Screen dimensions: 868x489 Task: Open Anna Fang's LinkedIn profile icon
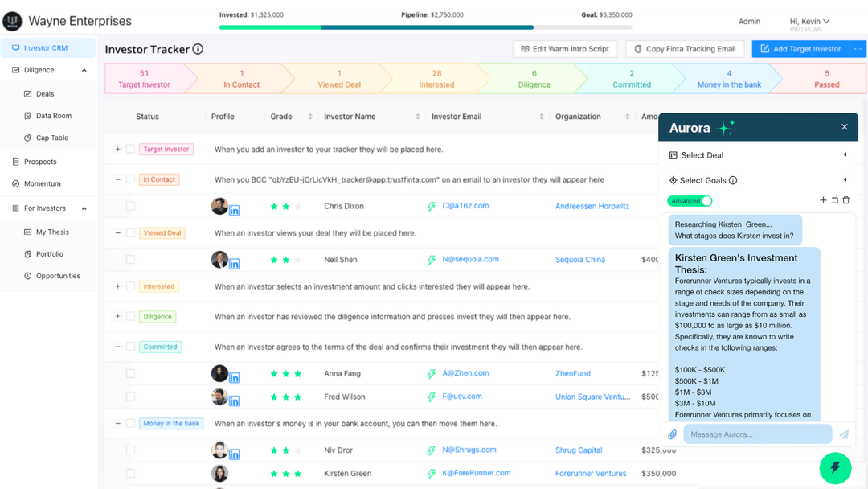tap(234, 378)
